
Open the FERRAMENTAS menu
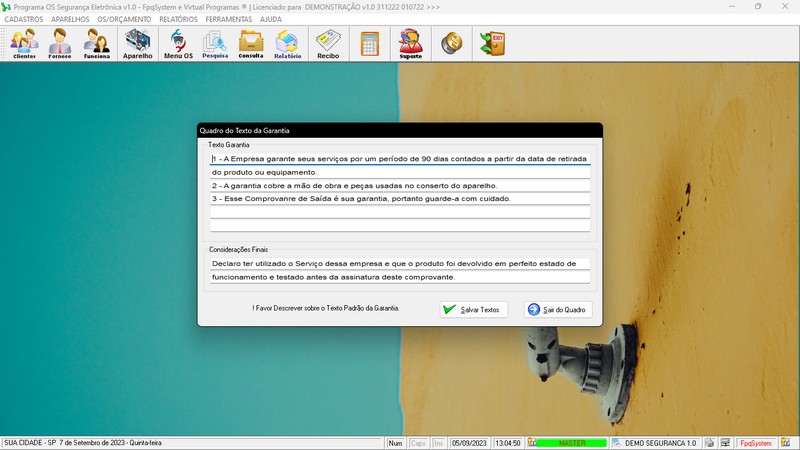click(x=229, y=19)
